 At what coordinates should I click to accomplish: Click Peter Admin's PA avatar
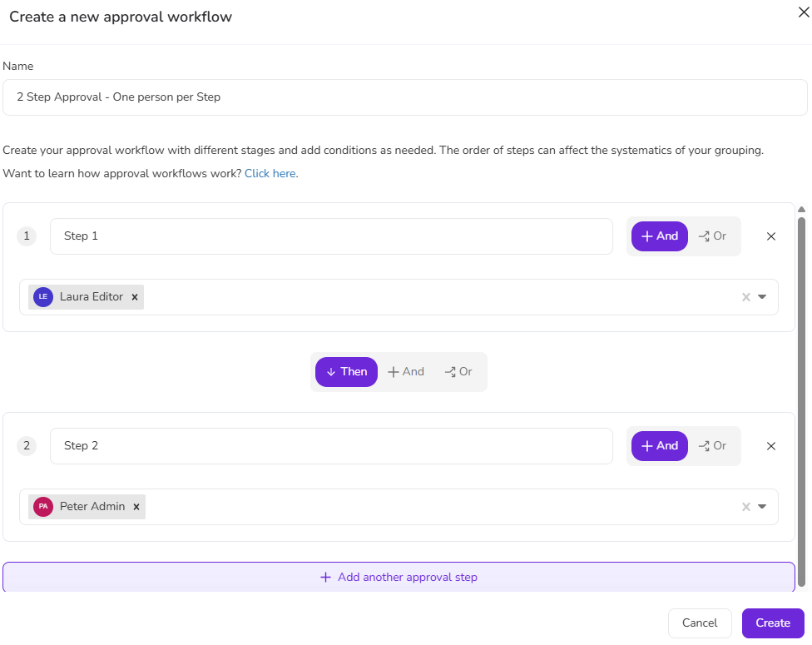coord(43,507)
